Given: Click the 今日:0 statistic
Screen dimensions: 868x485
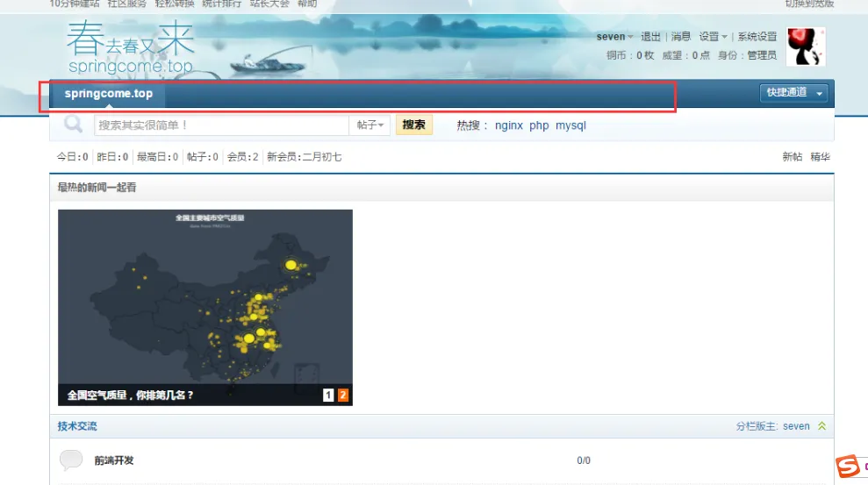Looking at the screenshot, I should (72, 157).
